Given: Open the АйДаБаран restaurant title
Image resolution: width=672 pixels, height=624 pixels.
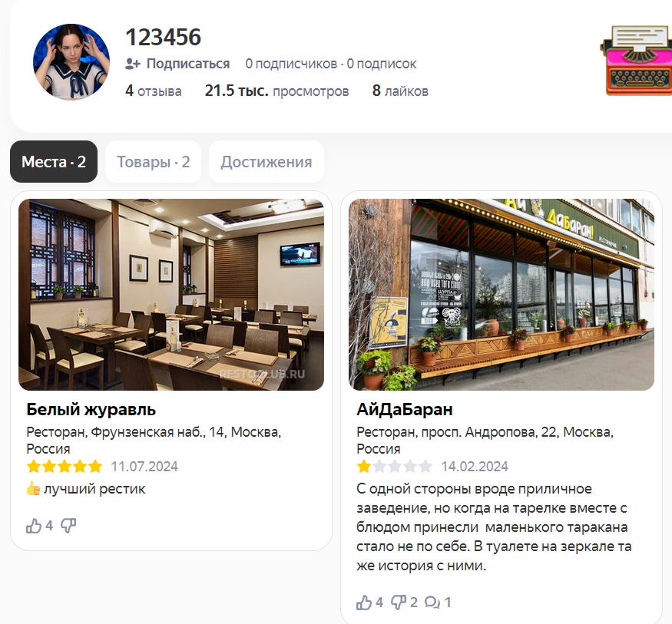Looking at the screenshot, I should pos(405,409).
